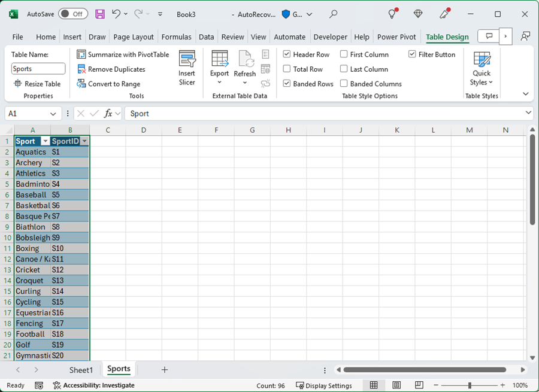The height and width of the screenshot is (392, 539).
Task: Open the Sport column filter dropdown
Action: point(46,141)
